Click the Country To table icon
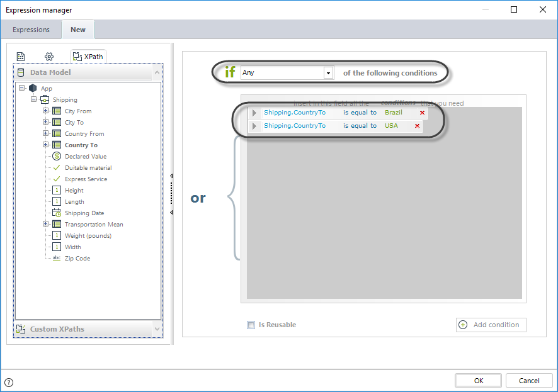The image size is (558, 392). pyautogui.click(x=57, y=145)
